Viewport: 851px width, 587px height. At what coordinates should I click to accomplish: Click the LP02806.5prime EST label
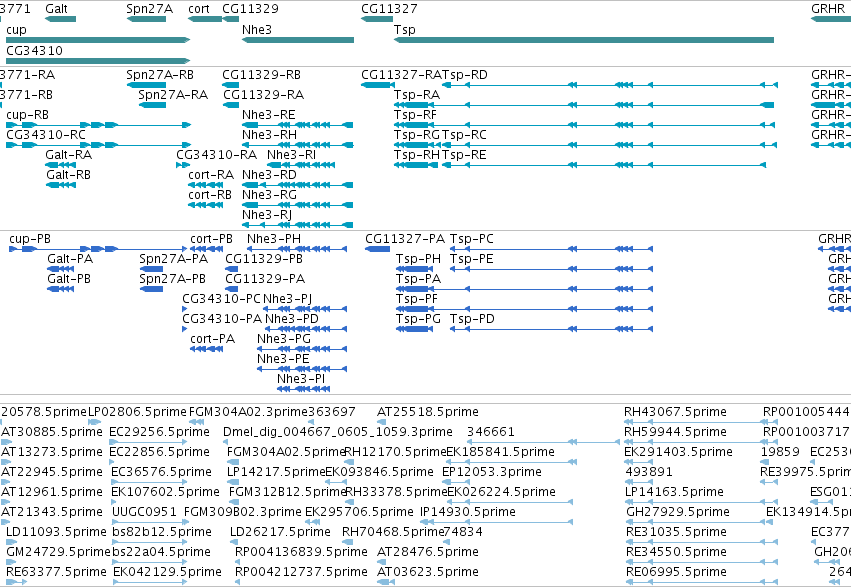coord(137,412)
